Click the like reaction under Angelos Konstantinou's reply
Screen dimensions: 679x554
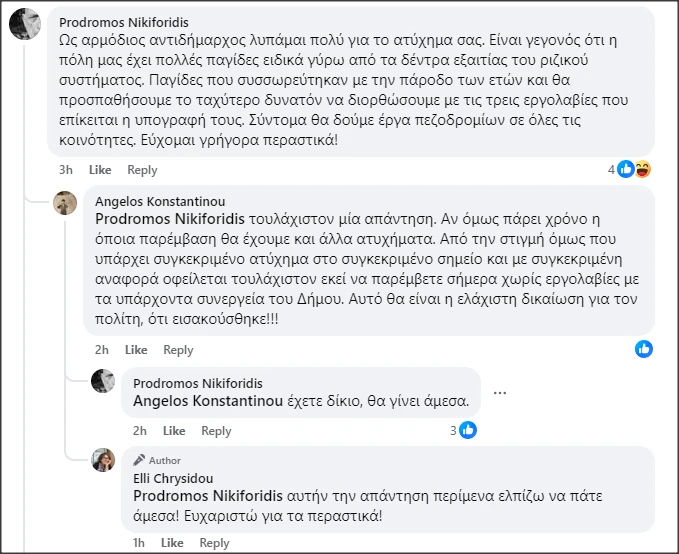[x=644, y=349]
